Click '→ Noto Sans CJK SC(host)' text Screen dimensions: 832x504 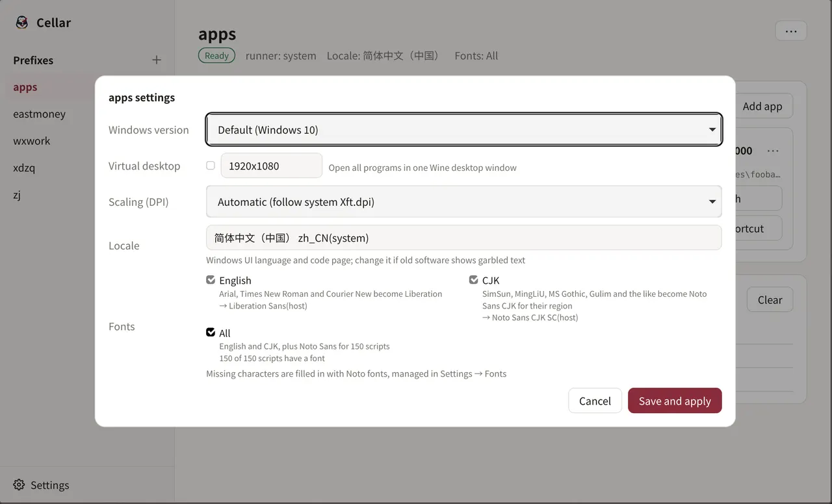[x=530, y=318]
